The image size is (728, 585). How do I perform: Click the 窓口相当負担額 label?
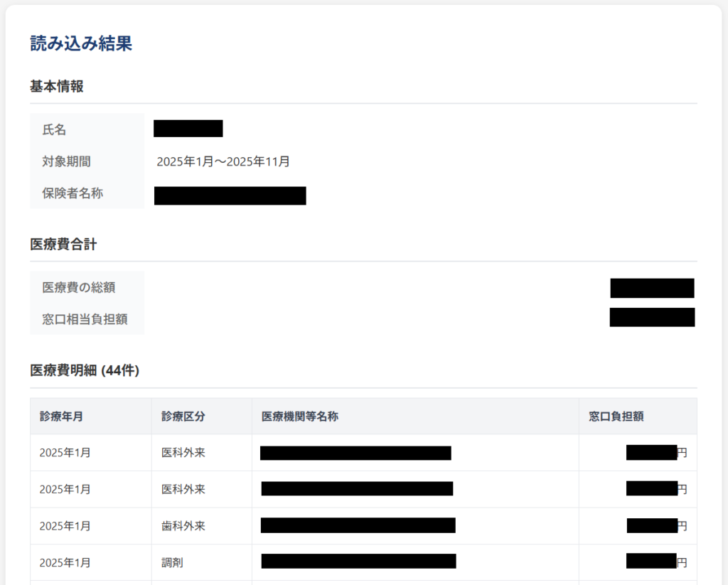[x=85, y=319]
